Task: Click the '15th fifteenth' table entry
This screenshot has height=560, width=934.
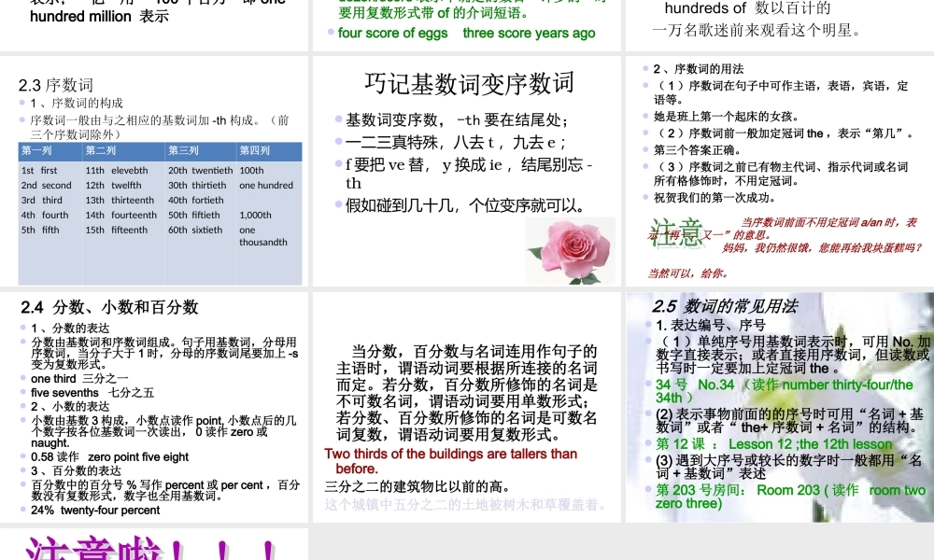Action: tap(116, 230)
